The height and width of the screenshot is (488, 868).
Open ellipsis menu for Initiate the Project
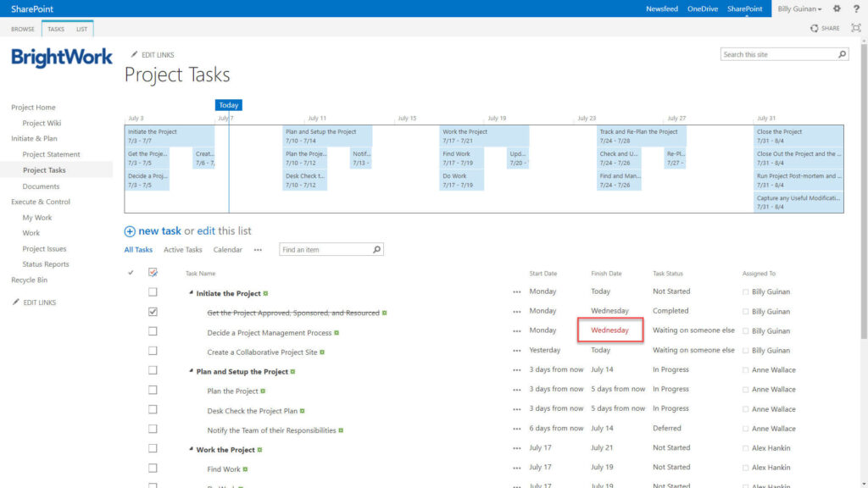click(516, 292)
